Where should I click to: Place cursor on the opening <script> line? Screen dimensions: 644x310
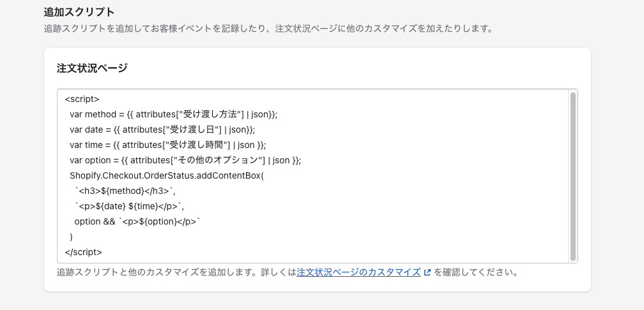[82, 100]
